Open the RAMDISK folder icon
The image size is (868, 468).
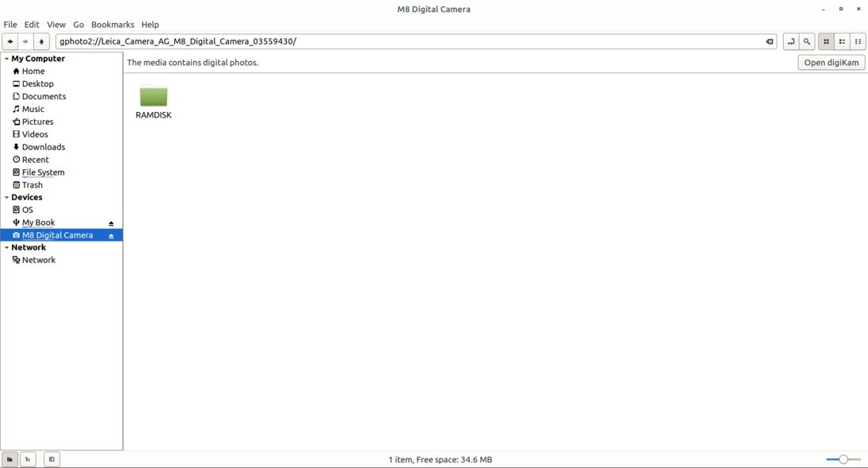[153, 96]
